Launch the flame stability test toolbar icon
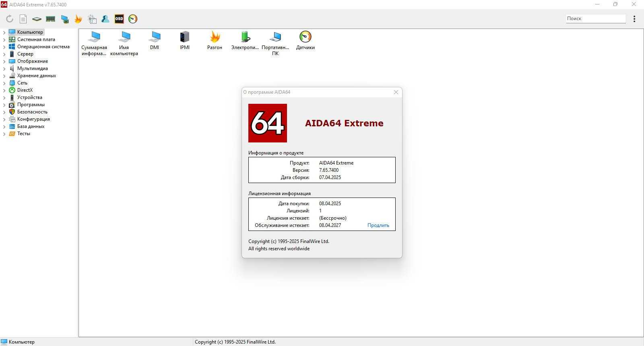Viewport: 644px width, 346px height. [x=78, y=19]
